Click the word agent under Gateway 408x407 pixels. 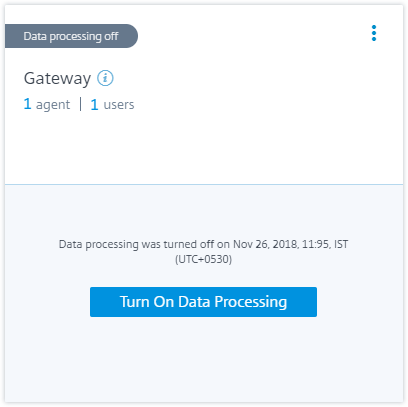tap(53, 105)
